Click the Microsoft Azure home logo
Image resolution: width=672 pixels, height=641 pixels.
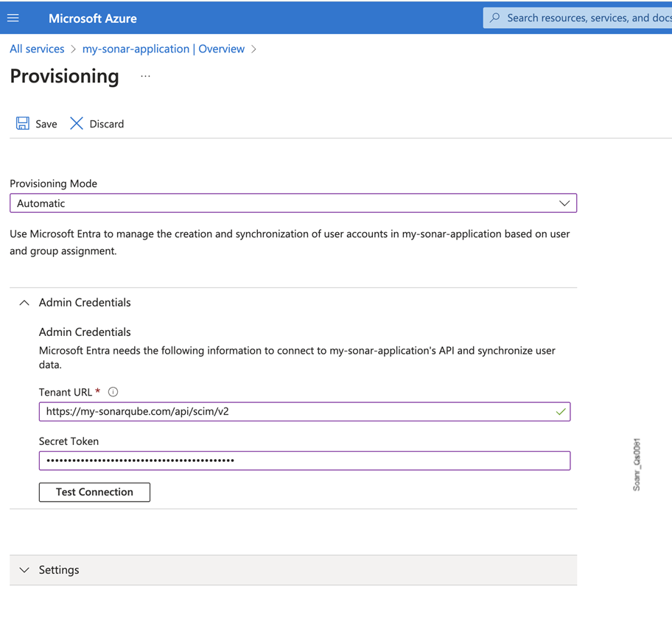coord(92,18)
